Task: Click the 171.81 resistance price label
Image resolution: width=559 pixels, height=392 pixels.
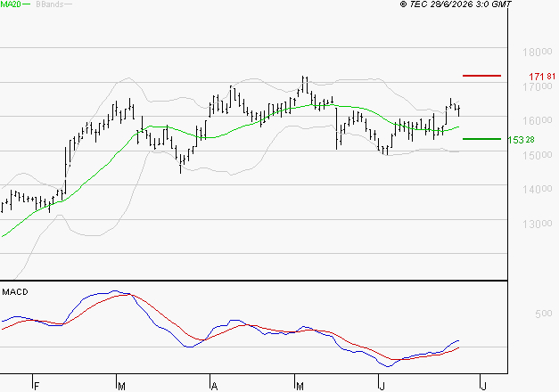Action: point(542,77)
